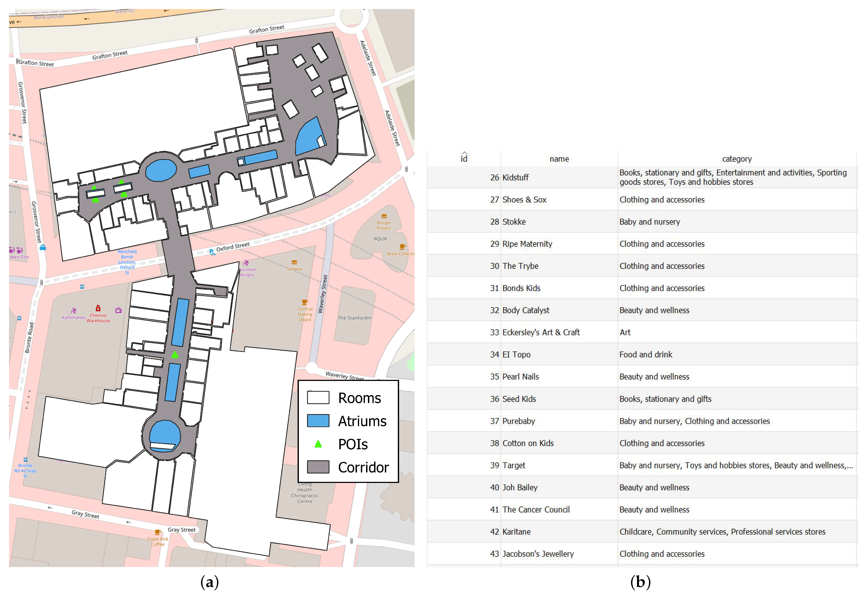
Task: Click the grey Corridor legend swatch
Action: click(x=318, y=467)
